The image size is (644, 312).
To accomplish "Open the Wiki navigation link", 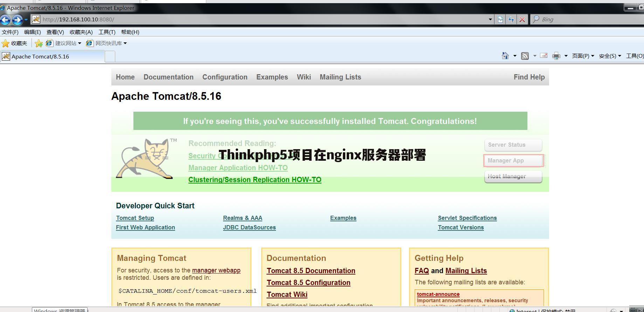I will (x=304, y=77).
